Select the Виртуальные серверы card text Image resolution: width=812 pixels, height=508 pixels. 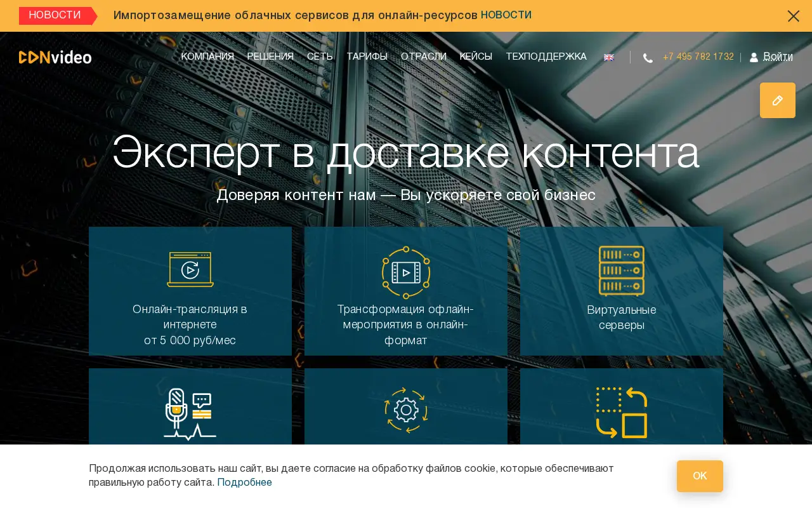(622, 317)
